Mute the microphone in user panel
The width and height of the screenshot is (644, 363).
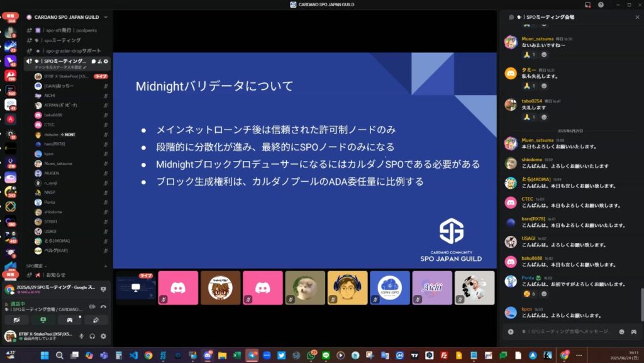pos(81,337)
